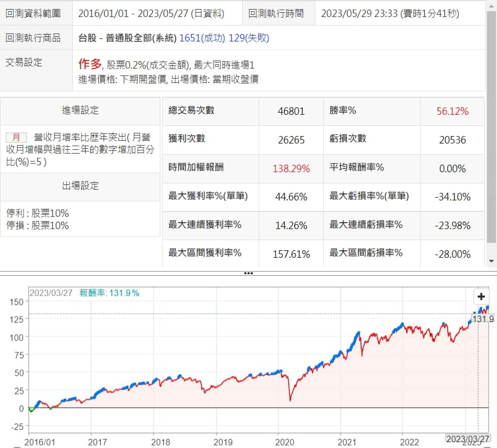Select the 出場設定 section header

pyautogui.click(x=80, y=186)
